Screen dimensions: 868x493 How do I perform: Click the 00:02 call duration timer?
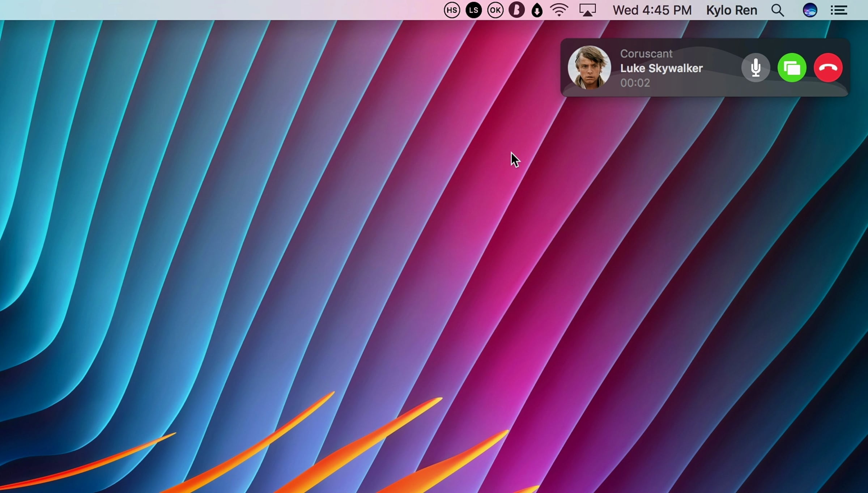[635, 83]
